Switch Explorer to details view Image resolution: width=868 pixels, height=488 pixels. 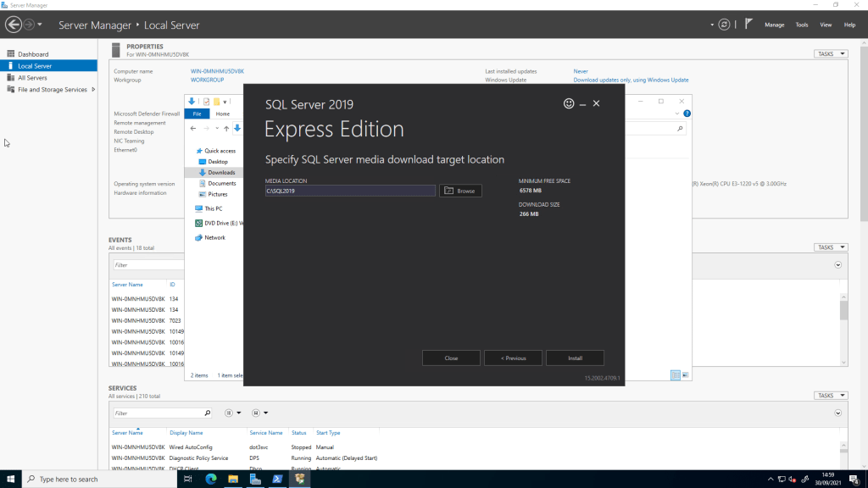point(676,374)
